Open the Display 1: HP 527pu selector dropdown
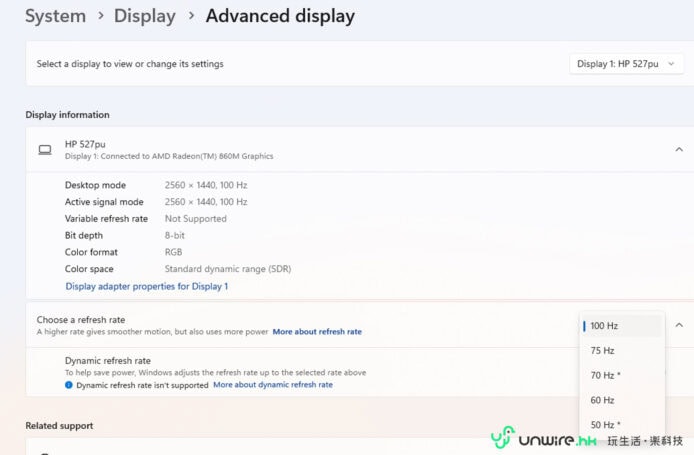This screenshot has width=694, height=455. 627,64
